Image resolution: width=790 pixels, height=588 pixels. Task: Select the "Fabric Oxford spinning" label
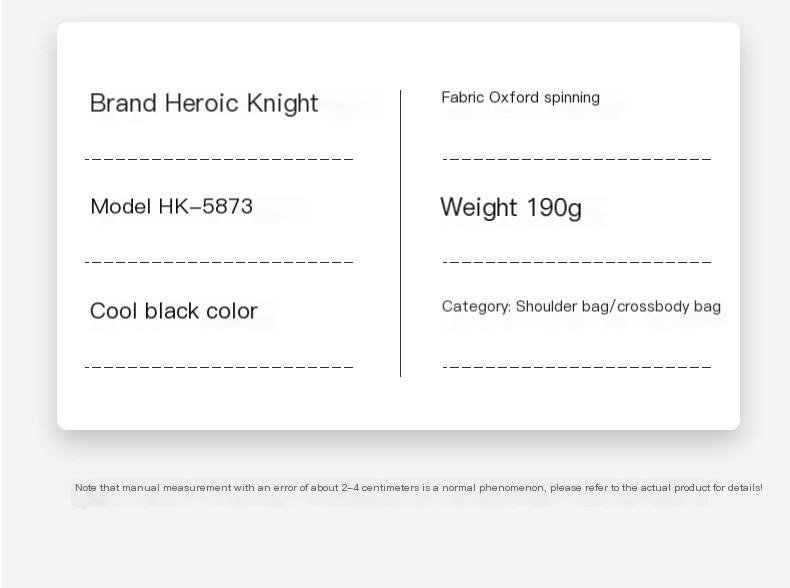(520, 97)
